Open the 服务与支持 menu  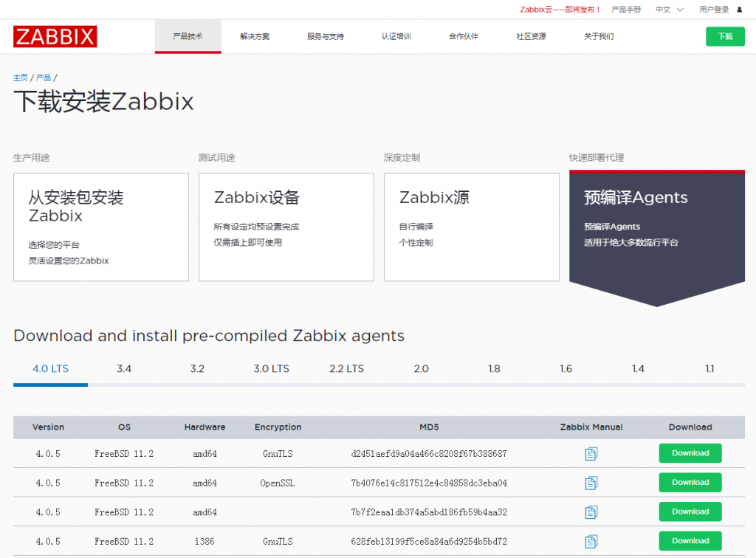[326, 37]
